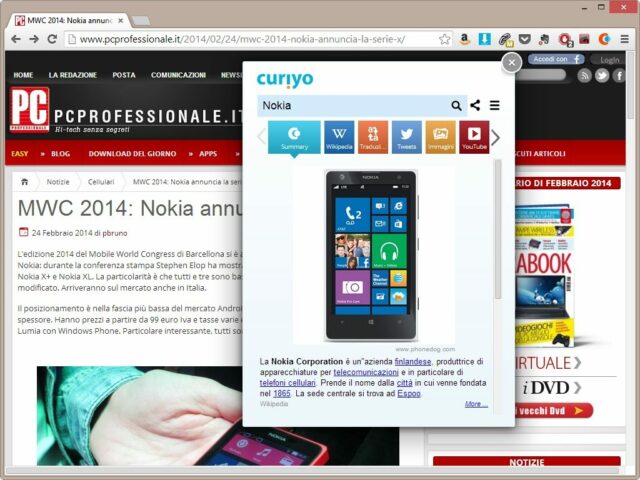640x480 pixels.
Task: Click the Amazon extension icon in toolbar
Action: tap(465, 39)
